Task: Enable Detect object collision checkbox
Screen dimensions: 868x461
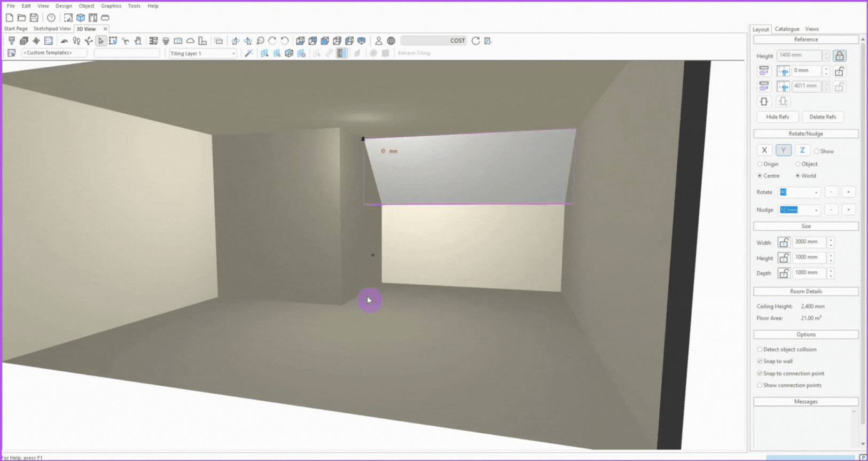Action: pos(760,349)
